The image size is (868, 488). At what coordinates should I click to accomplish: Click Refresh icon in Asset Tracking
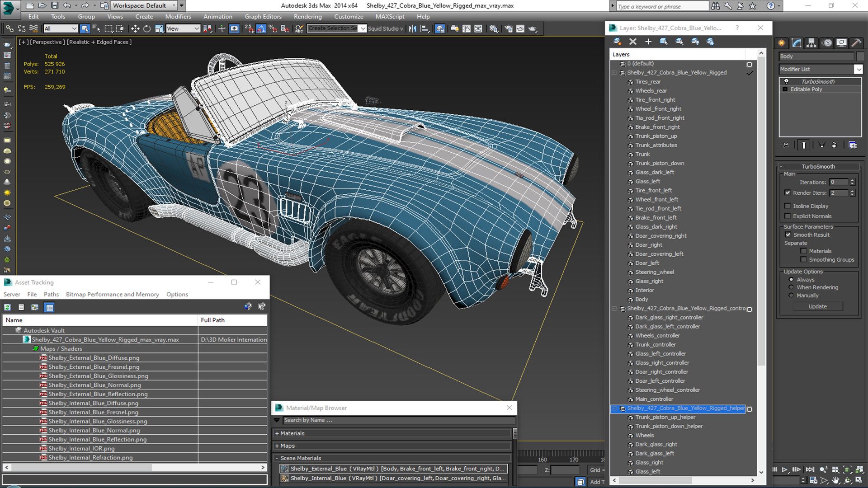[7, 307]
